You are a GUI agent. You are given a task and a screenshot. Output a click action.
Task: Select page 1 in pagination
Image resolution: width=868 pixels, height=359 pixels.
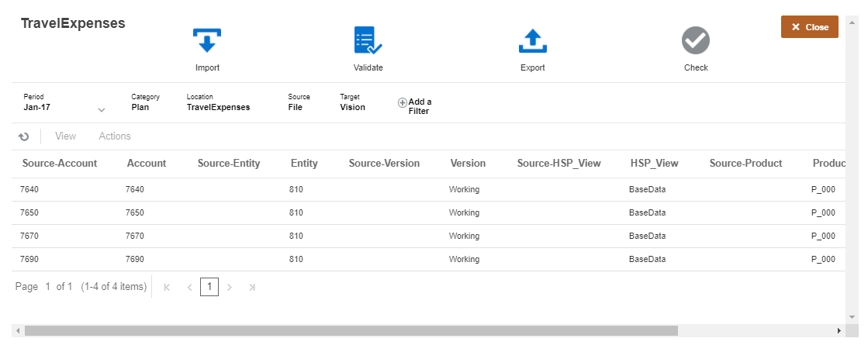209,287
